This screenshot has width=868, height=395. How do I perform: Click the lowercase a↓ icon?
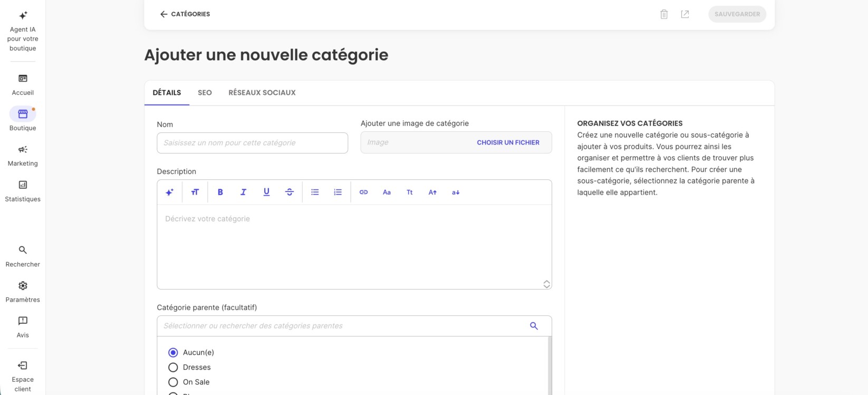coord(456,192)
